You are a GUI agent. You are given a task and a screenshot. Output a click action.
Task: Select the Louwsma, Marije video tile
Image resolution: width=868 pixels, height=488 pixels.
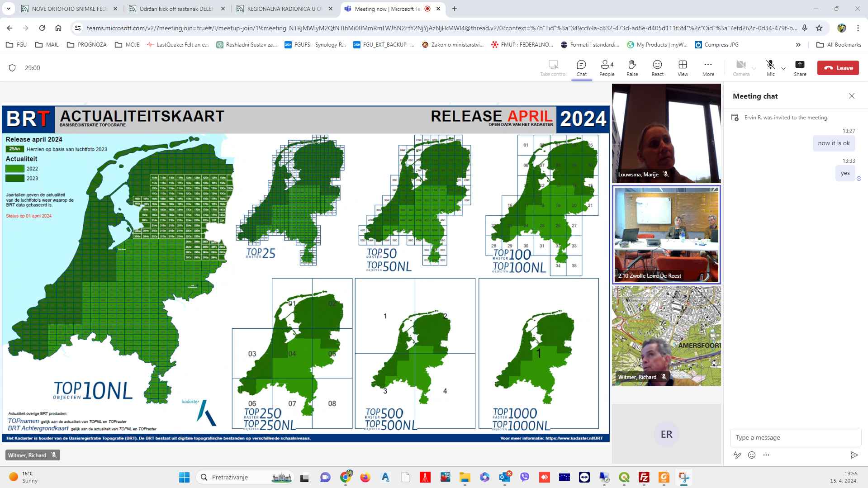(666, 133)
